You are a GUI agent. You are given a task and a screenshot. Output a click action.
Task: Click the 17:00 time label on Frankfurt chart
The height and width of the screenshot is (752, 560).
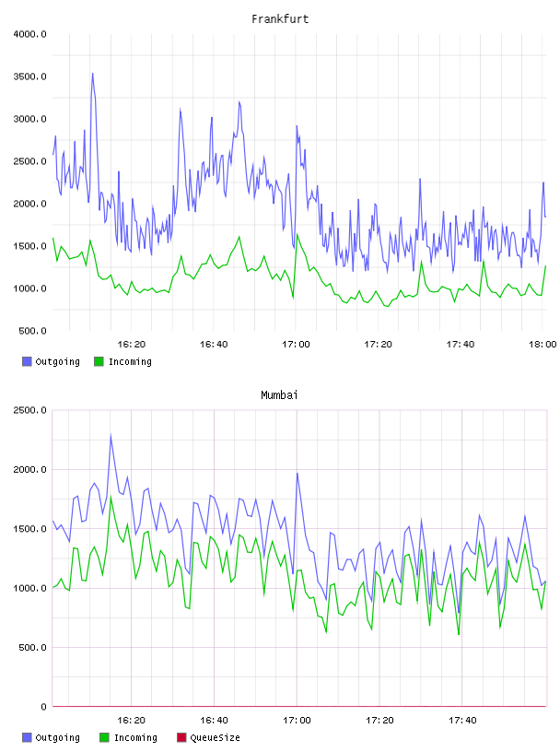pos(296,345)
